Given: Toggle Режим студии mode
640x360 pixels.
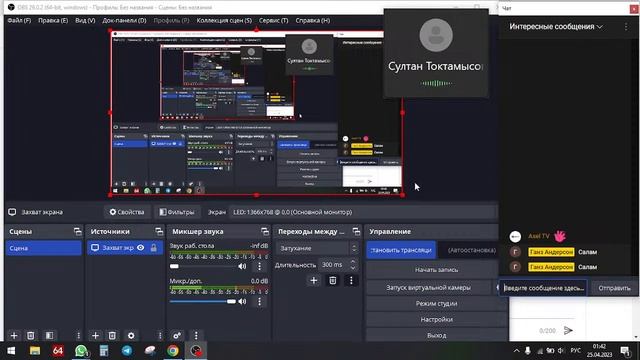Looking at the screenshot, I should tap(436, 304).
